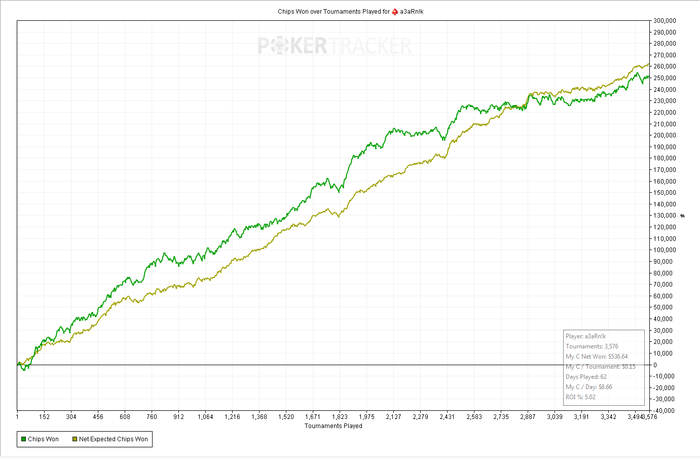Click the -40,000 y-axis tick label
Screen dimensions: 700x458
[x=664, y=411]
